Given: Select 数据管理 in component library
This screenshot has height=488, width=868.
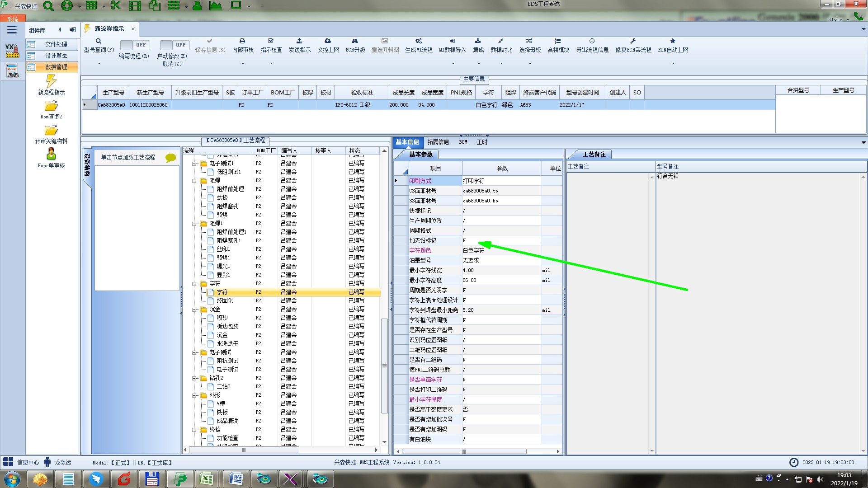Looking at the screenshot, I should coord(56,67).
